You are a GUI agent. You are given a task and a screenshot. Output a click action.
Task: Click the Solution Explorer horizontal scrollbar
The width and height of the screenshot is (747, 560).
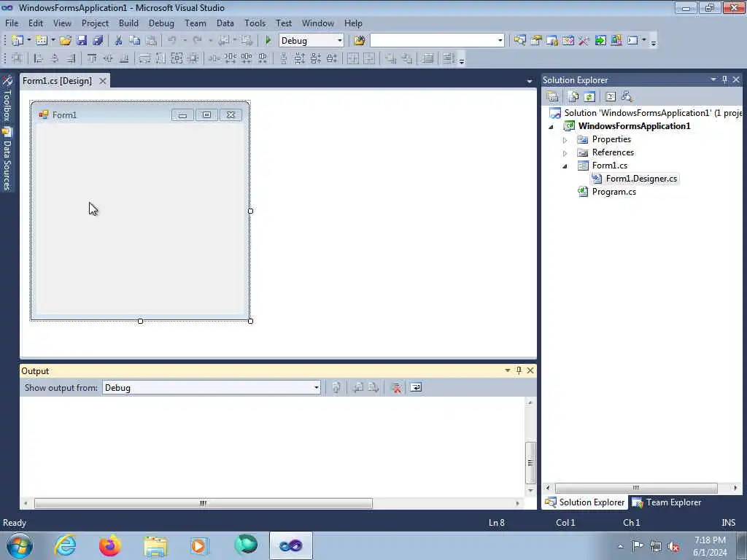pos(636,488)
